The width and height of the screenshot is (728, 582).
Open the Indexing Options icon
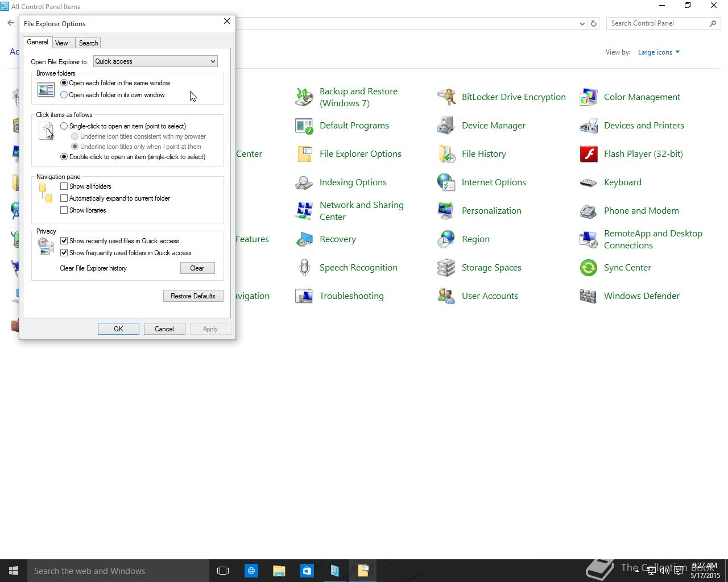[304, 182]
